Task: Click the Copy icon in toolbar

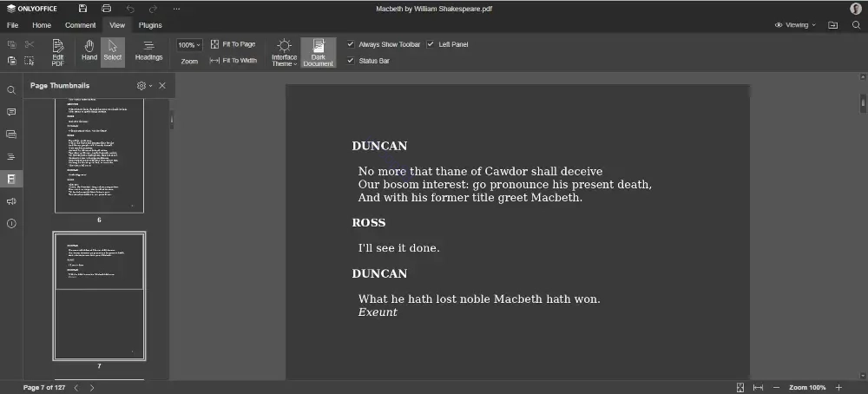Action: [11, 44]
